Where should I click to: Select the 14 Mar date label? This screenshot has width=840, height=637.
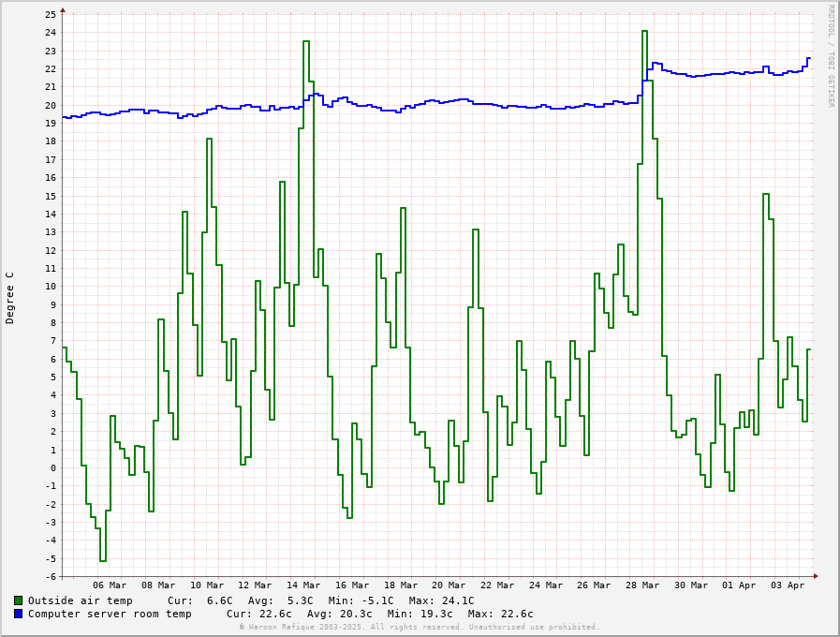pyautogui.click(x=303, y=585)
